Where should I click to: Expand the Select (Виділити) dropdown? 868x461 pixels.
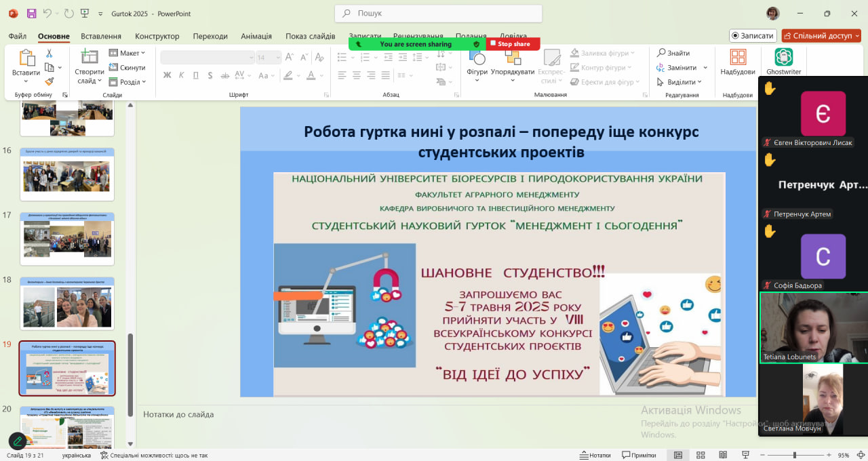click(680, 82)
